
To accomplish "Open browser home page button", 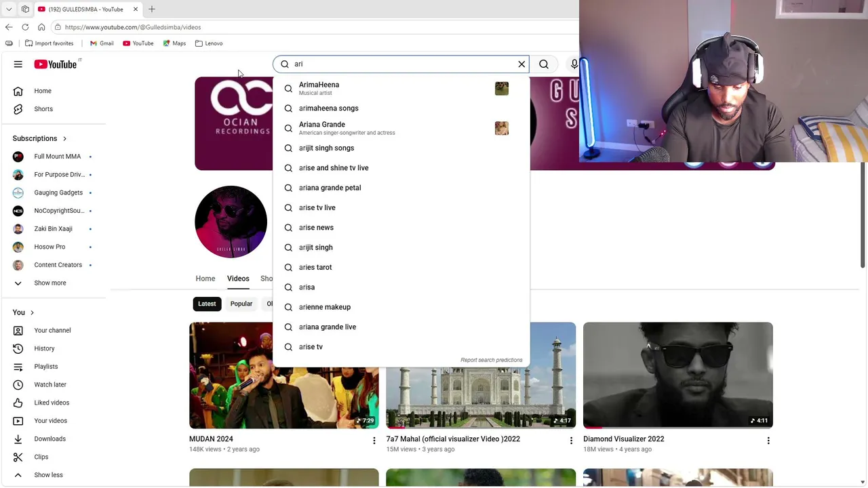I will [41, 27].
